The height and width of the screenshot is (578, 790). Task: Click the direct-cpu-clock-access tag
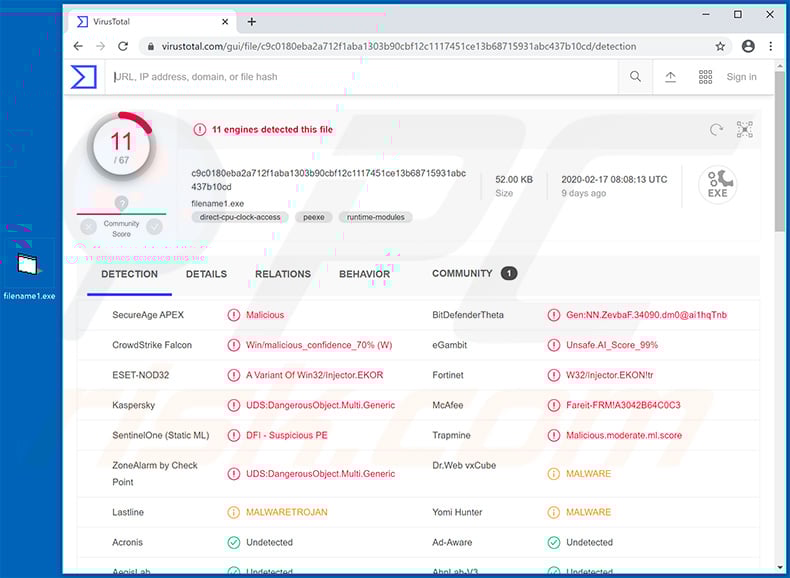[240, 217]
